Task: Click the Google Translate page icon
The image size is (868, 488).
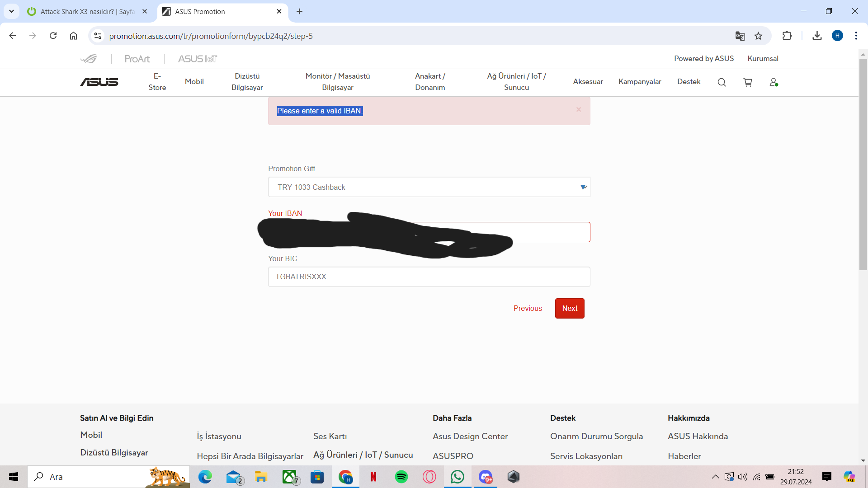Action: pyautogui.click(x=740, y=36)
